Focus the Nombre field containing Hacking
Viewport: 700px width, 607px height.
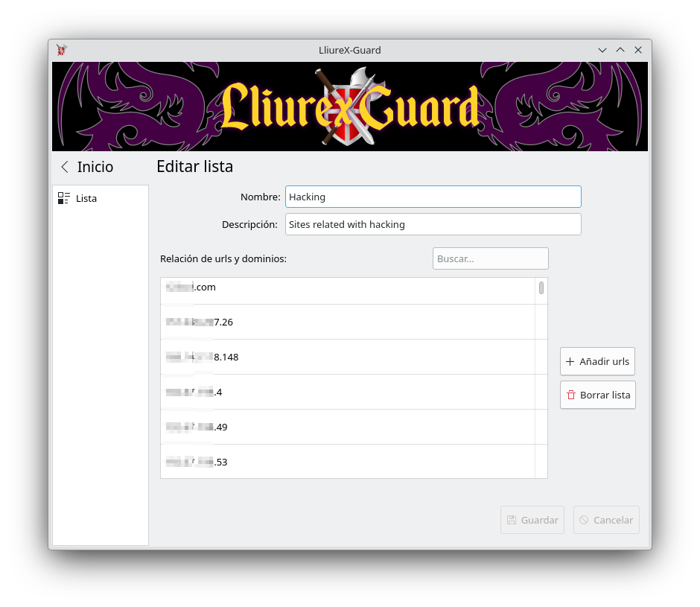click(x=433, y=197)
